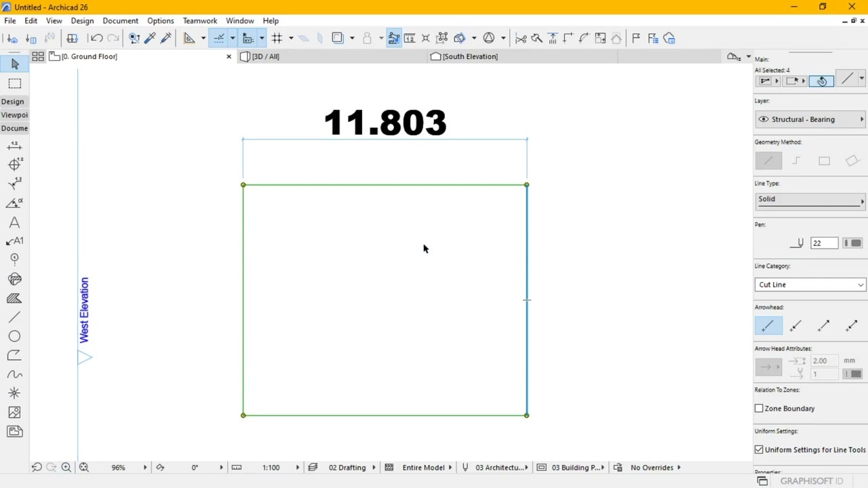The height and width of the screenshot is (488, 868).
Task: Select rectangle geometry method
Action: pyautogui.click(x=824, y=161)
